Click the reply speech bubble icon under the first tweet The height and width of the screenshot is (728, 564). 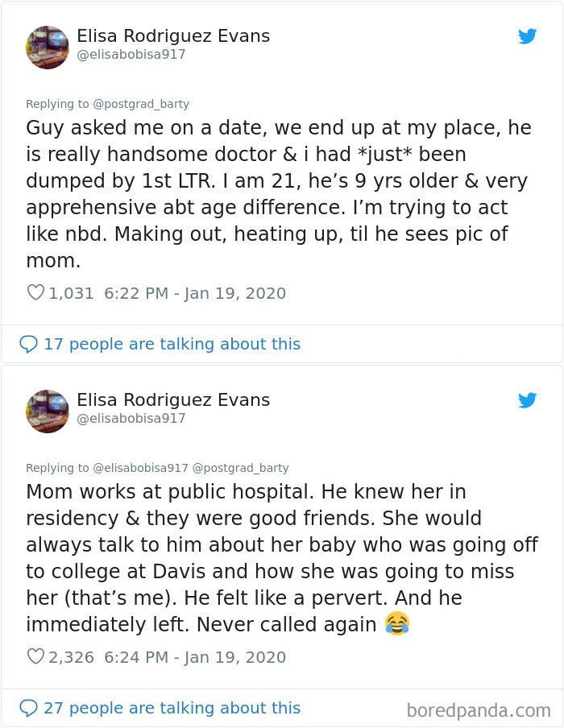(28, 344)
